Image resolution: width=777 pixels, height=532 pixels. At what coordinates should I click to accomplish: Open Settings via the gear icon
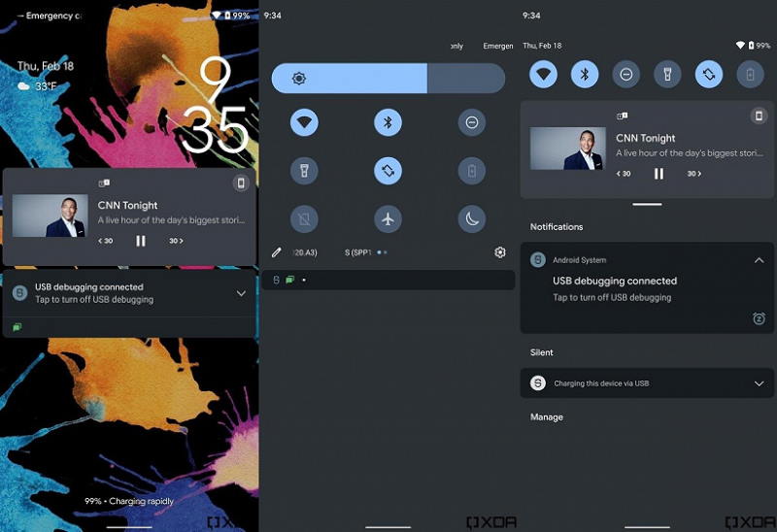pyautogui.click(x=500, y=252)
